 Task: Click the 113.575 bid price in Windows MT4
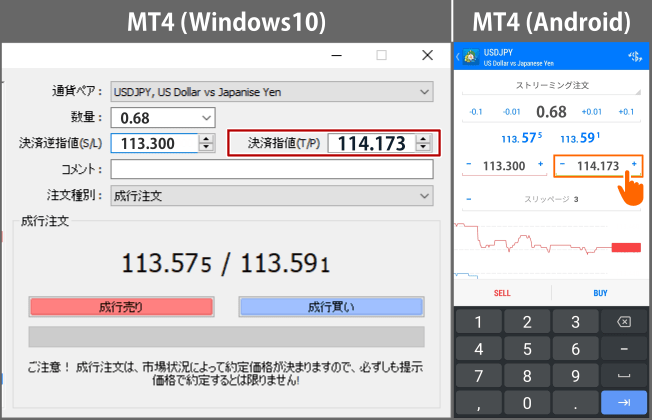tap(167, 264)
